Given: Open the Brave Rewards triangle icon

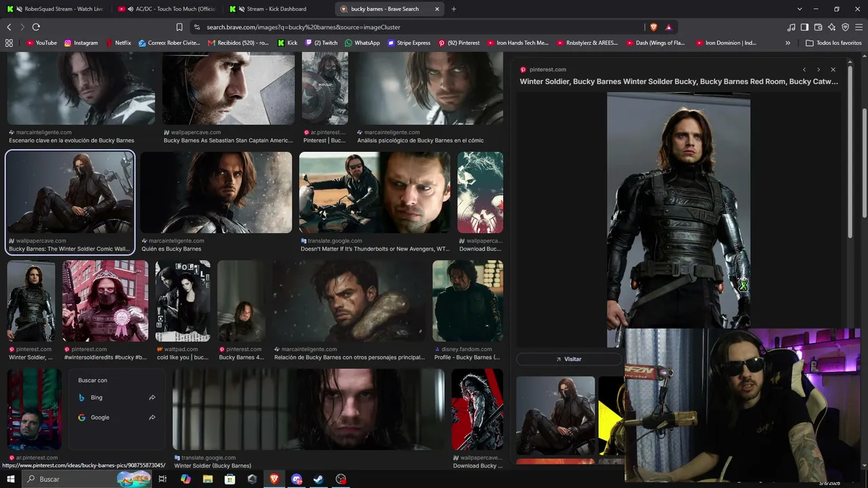Looking at the screenshot, I should (x=669, y=27).
